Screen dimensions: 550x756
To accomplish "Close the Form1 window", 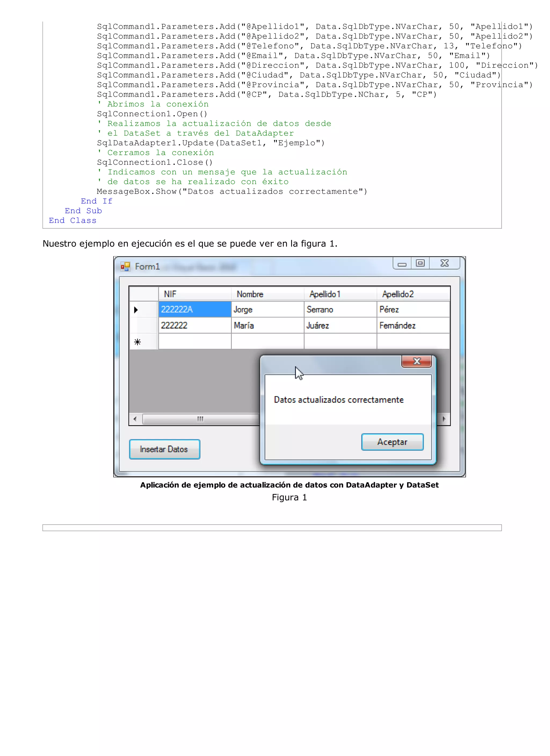I will (x=445, y=263).
